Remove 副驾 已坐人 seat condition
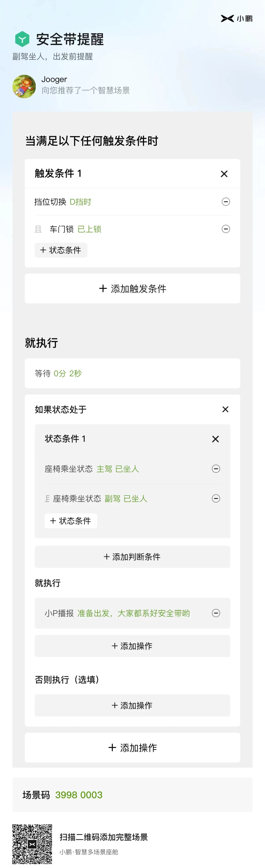This screenshot has width=265, height=868. 216,498
